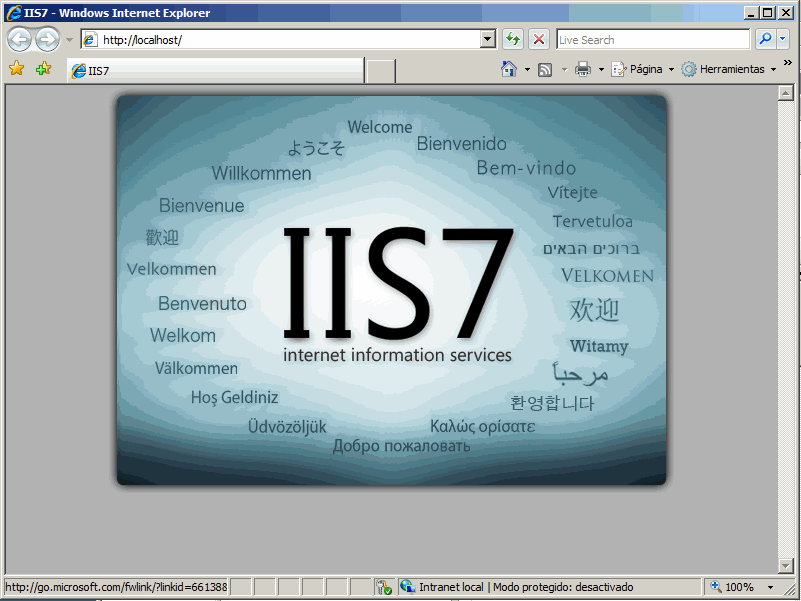Open a new blank tab
Screen dimensions: 801x601
(x=381, y=71)
